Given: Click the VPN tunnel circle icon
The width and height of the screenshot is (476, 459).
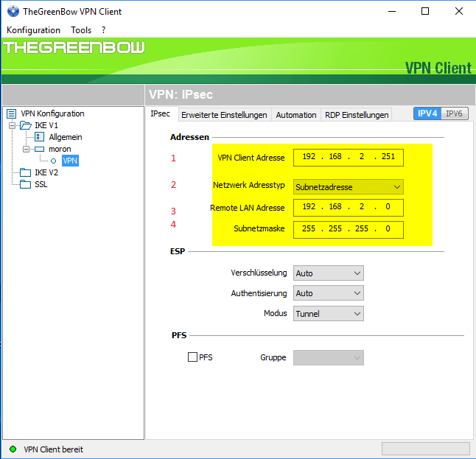Looking at the screenshot, I should [x=54, y=161].
